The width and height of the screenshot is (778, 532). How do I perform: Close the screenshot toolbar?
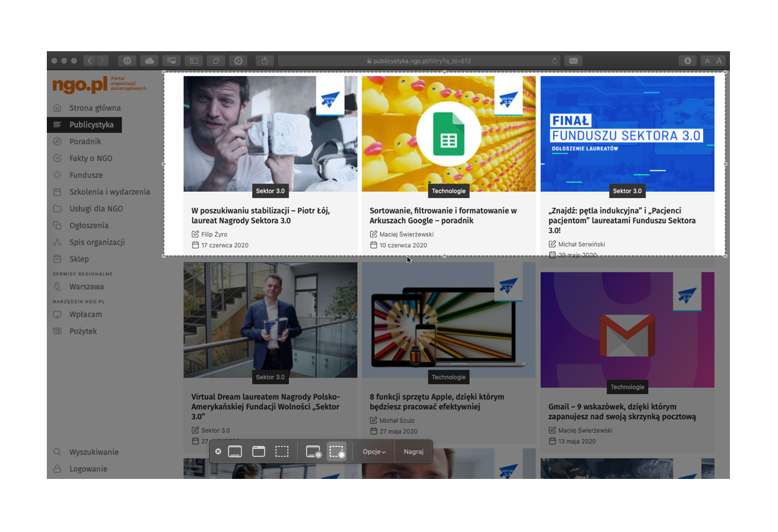click(218, 451)
